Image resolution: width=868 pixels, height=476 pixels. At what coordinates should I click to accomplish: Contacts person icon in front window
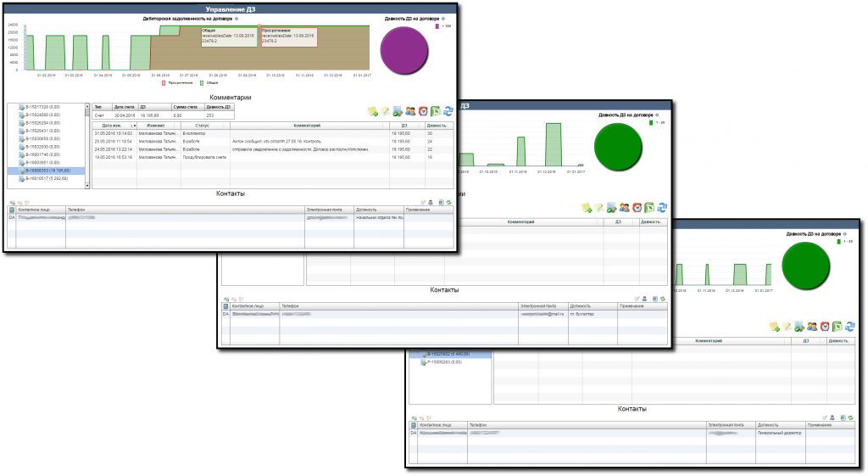coord(431,202)
